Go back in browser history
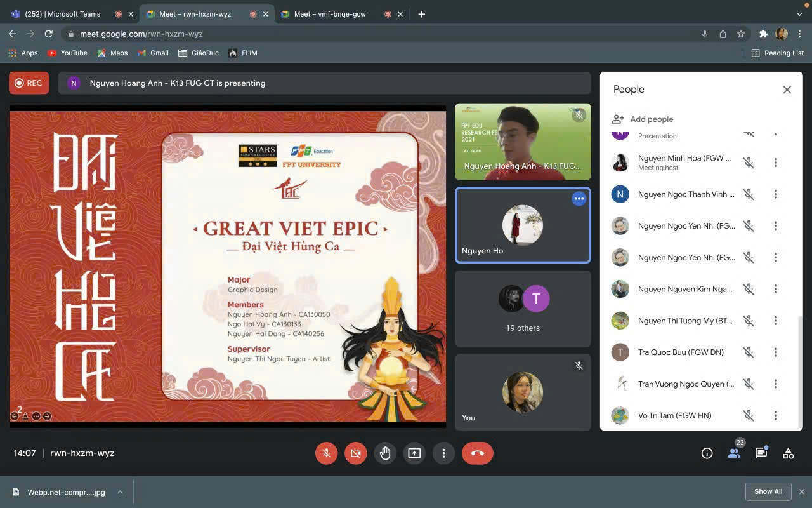 pos(12,34)
